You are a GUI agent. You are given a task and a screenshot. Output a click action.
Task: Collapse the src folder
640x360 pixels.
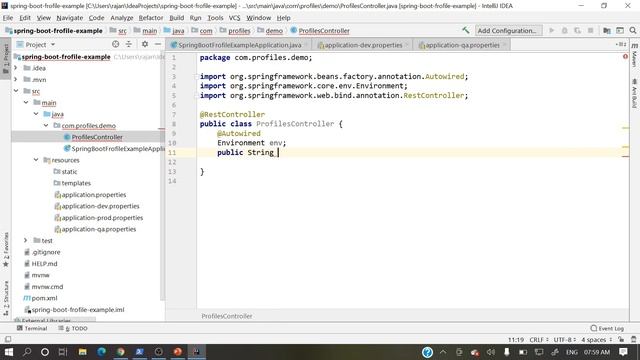[x=16, y=91]
